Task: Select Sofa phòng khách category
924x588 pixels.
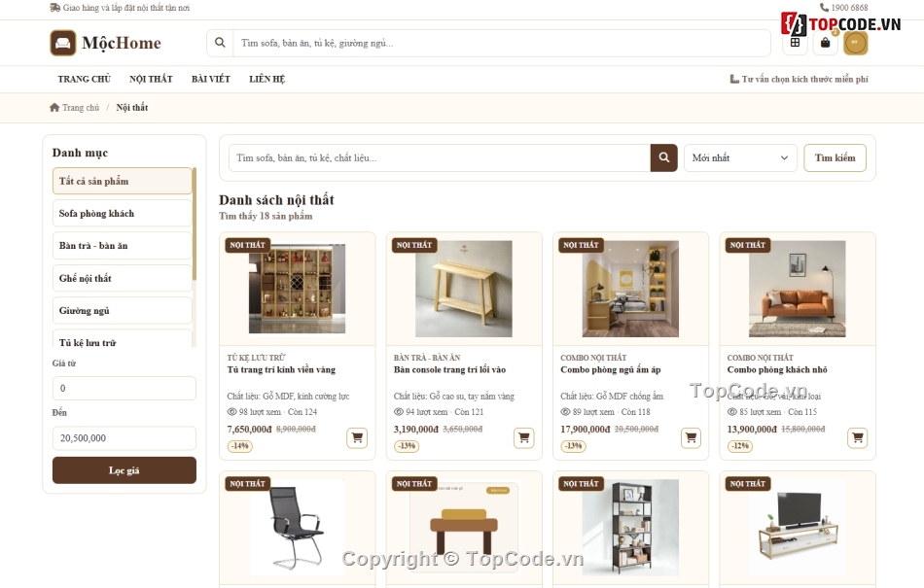Action: [122, 214]
